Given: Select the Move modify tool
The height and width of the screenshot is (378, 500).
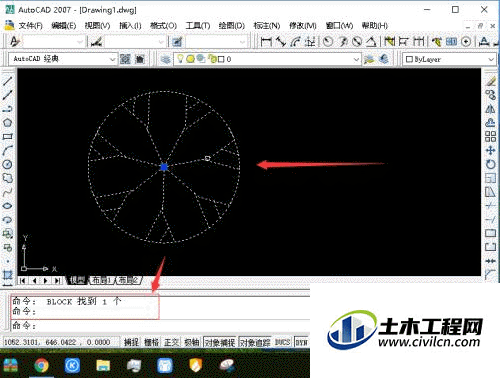Looking at the screenshot, I should [x=490, y=150].
